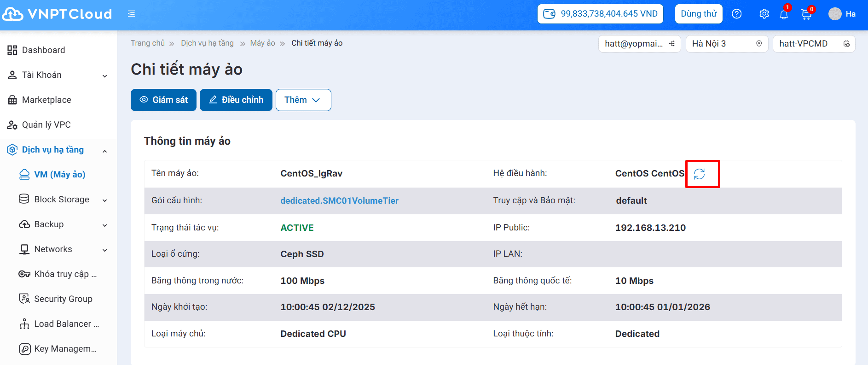This screenshot has width=868, height=365.
Task: Toggle the sidebar hamburger menu icon
Action: [132, 14]
